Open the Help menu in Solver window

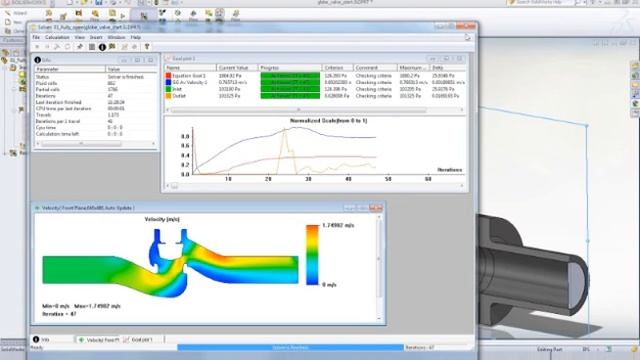(136, 37)
